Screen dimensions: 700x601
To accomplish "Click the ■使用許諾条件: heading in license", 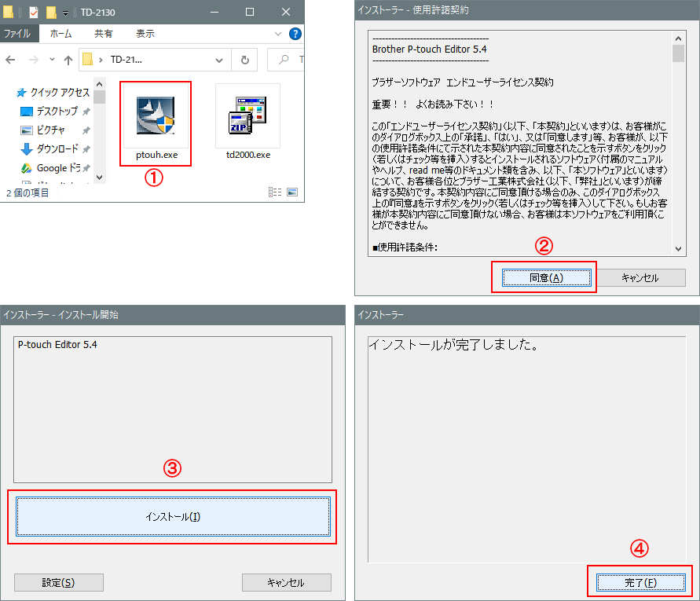I will pos(405,247).
